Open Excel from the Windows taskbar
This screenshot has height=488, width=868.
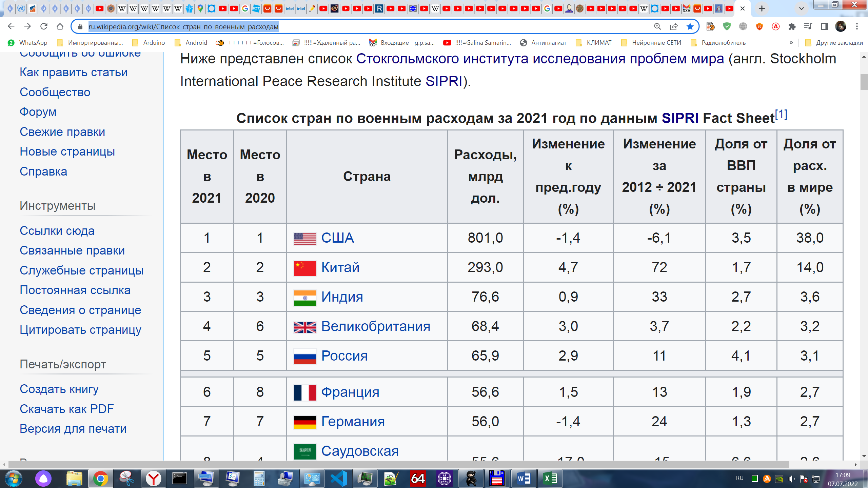pos(550,479)
